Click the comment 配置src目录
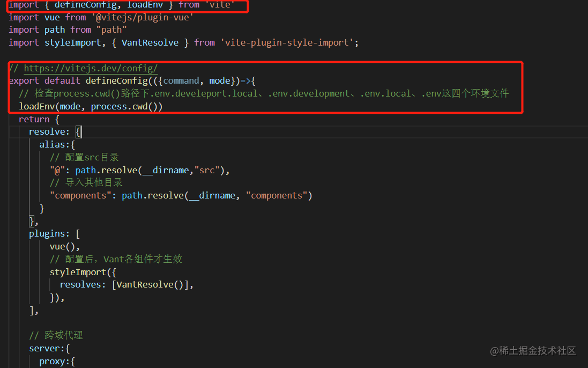 84,157
